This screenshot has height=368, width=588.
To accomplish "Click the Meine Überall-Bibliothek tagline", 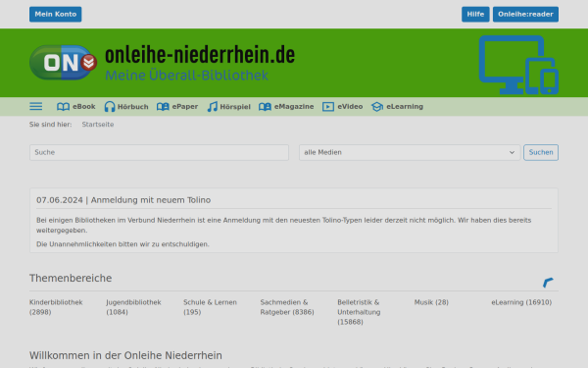I will (186, 76).
